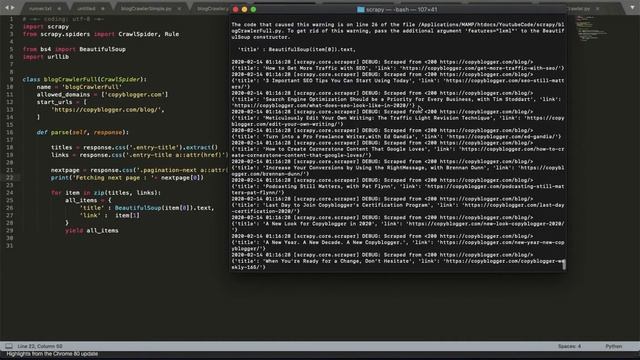Click terminal line 'How to Get More Traffic with SEO'

[398, 68]
